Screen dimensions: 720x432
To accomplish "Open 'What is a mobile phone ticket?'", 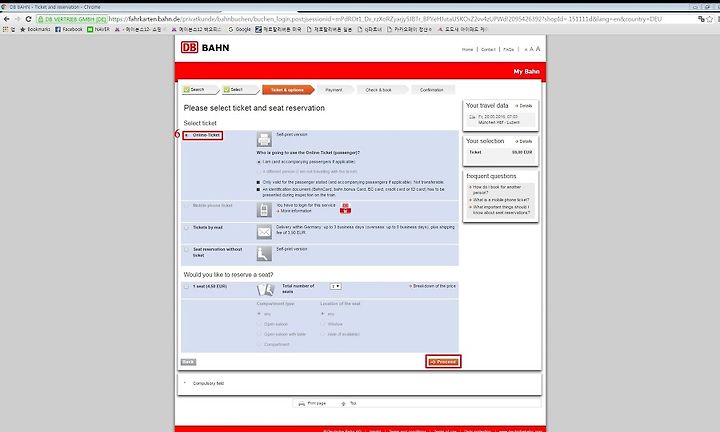I will [499, 200].
